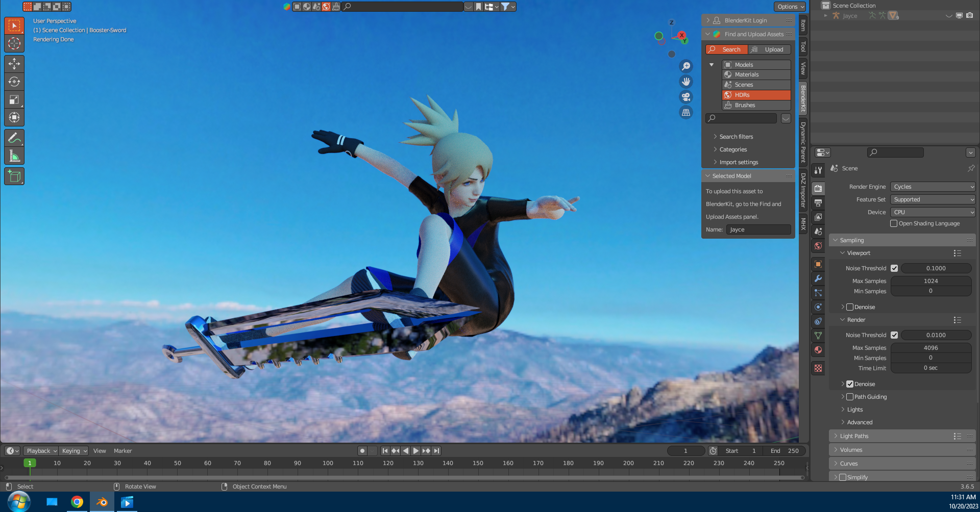
Task: Select the Select Box tool
Action: click(x=14, y=25)
